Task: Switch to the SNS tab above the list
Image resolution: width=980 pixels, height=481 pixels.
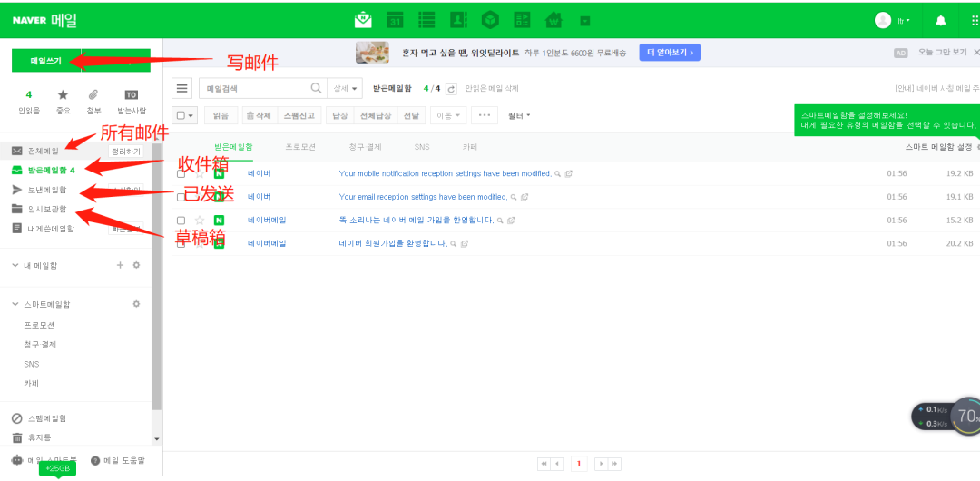Action: tap(422, 147)
